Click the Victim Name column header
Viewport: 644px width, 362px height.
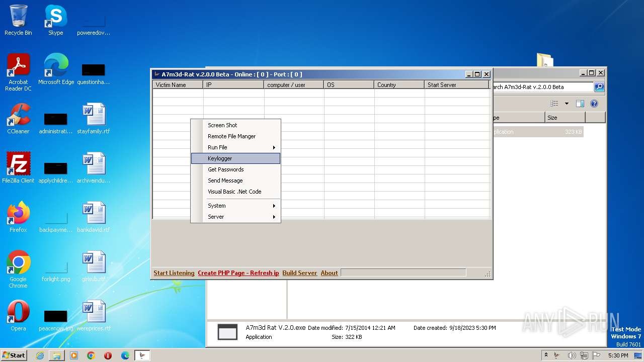pos(178,85)
